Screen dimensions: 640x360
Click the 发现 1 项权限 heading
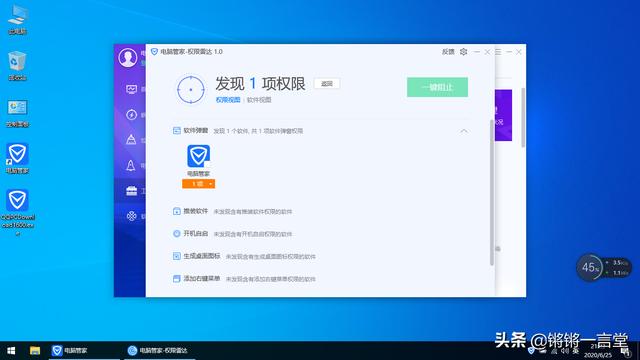click(260, 84)
